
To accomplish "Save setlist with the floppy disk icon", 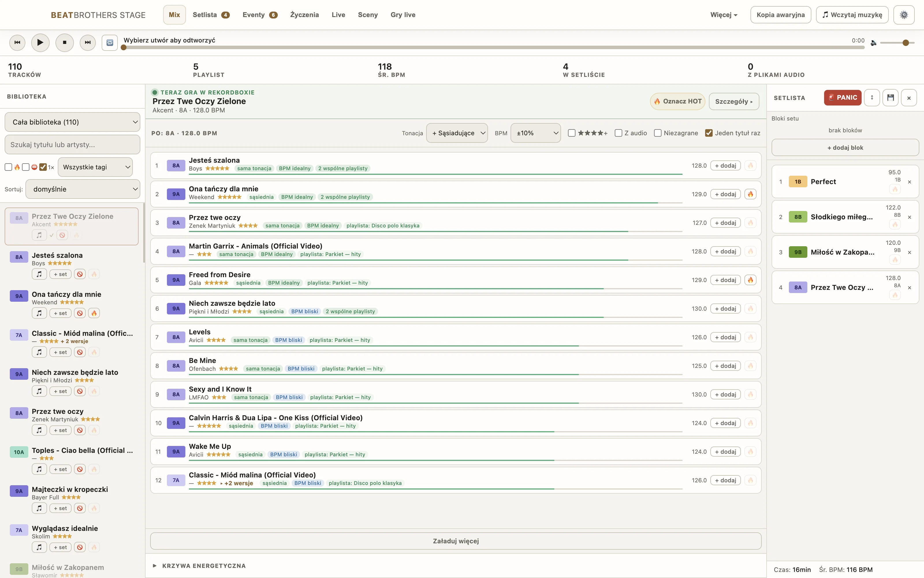I will [x=891, y=97].
